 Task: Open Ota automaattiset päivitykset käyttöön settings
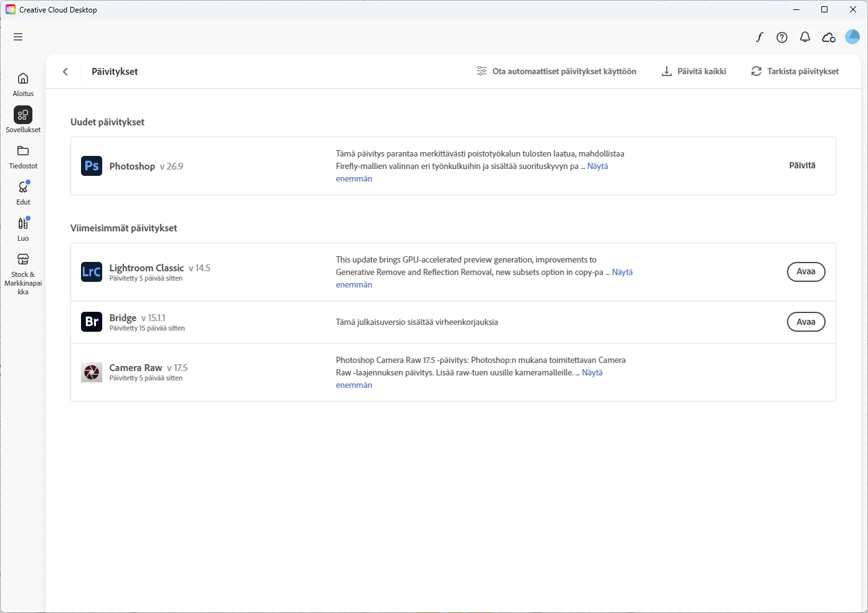[556, 71]
